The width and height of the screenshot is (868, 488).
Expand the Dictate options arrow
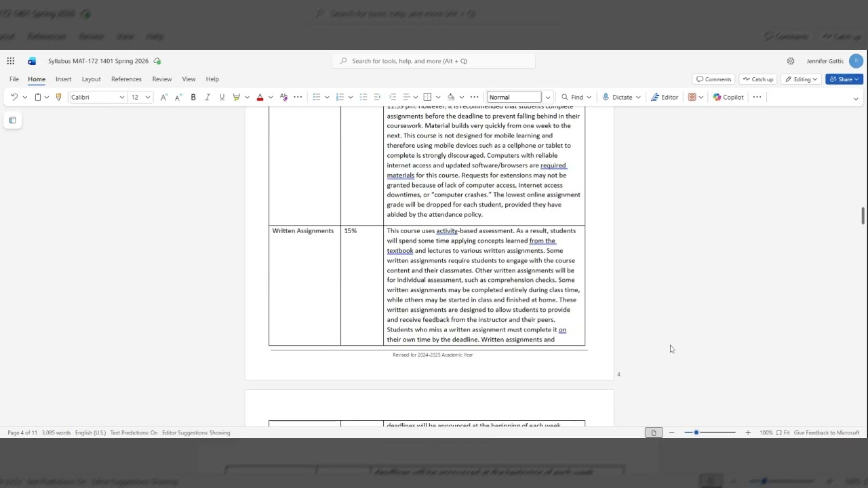pos(638,97)
